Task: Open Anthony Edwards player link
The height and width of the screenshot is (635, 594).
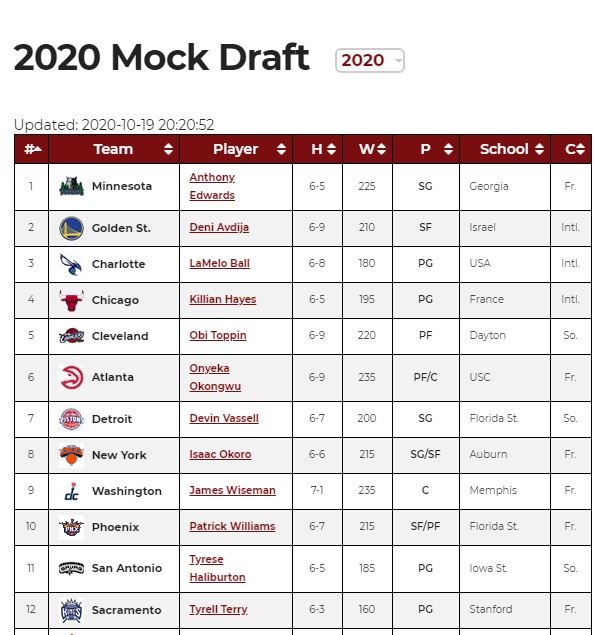Action: point(212,186)
